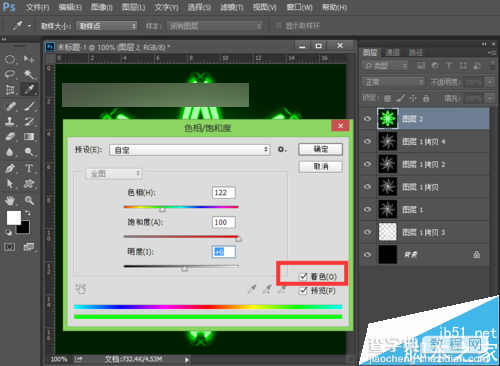The image size is (500, 366).
Task: Select the Path Selection tool
Action: pos(10,184)
